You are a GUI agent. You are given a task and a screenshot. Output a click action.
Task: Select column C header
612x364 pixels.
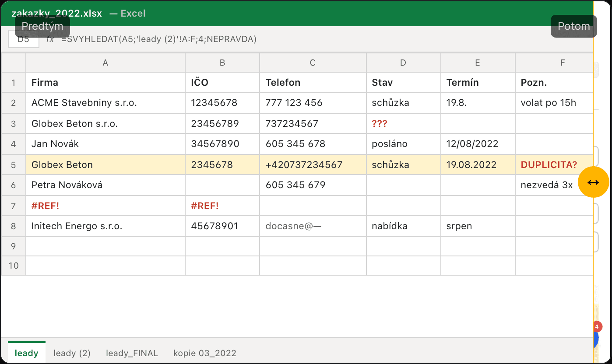pyautogui.click(x=313, y=63)
